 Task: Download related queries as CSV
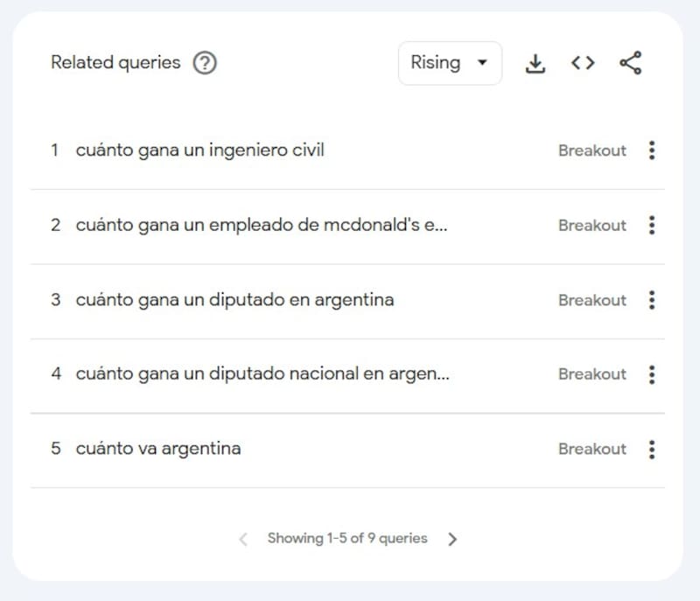[535, 63]
